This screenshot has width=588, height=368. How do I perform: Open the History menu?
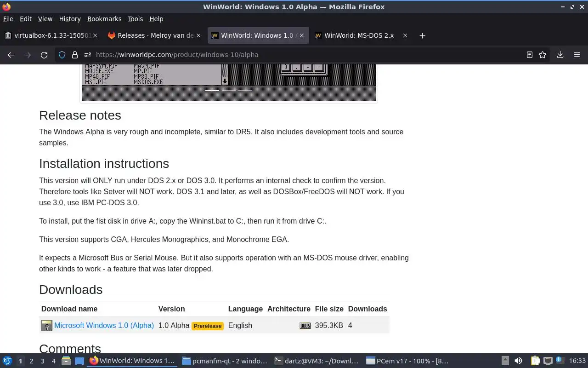[x=70, y=19]
